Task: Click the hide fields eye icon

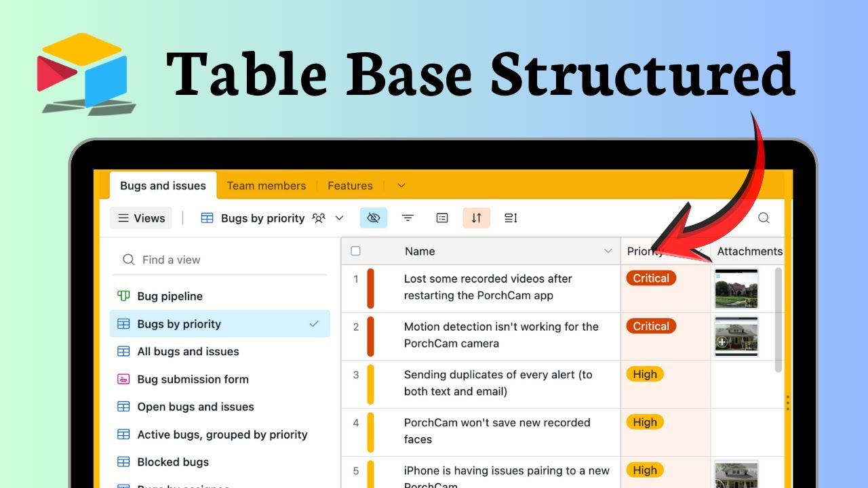Action: click(x=373, y=218)
